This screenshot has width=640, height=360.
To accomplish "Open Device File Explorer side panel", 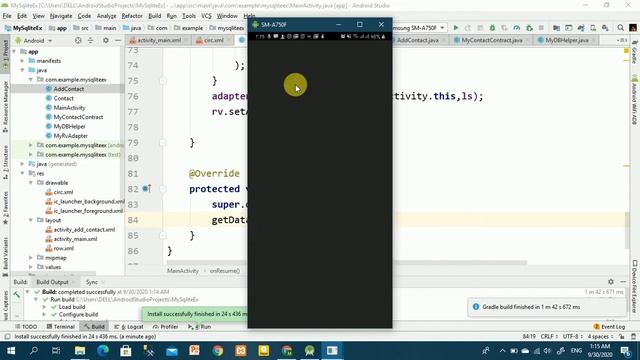I will (x=635, y=287).
